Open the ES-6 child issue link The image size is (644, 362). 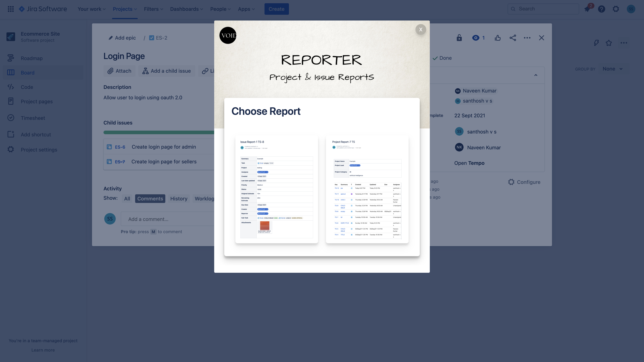[120, 147]
